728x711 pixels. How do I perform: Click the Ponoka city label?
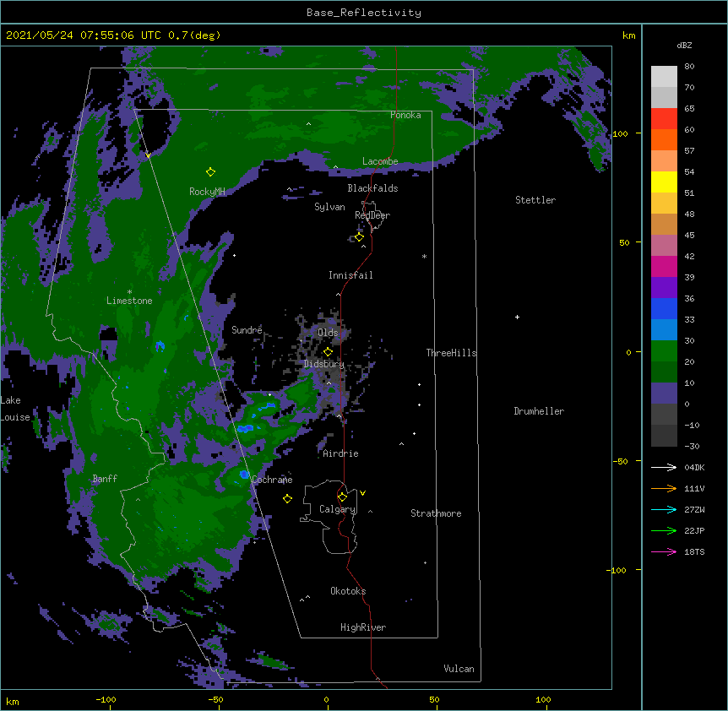pos(405,115)
